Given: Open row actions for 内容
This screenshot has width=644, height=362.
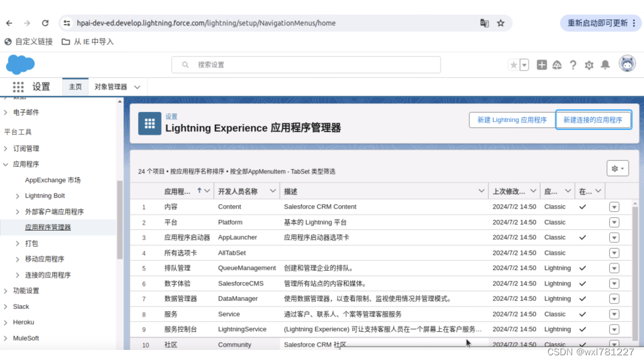Looking at the screenshot, I should pos(614,207).
